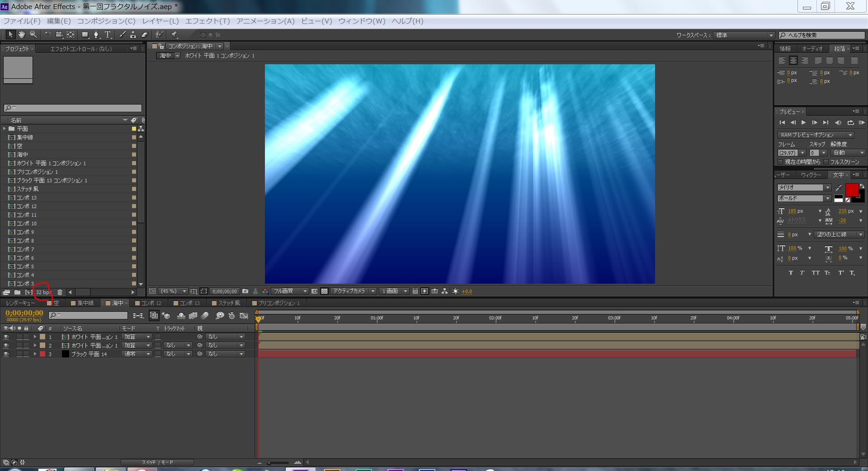The width and height of the screenshot is (868, 471).
Task: Click the スイッチ / モード toggle button
Action: click(x=157, y=462)
